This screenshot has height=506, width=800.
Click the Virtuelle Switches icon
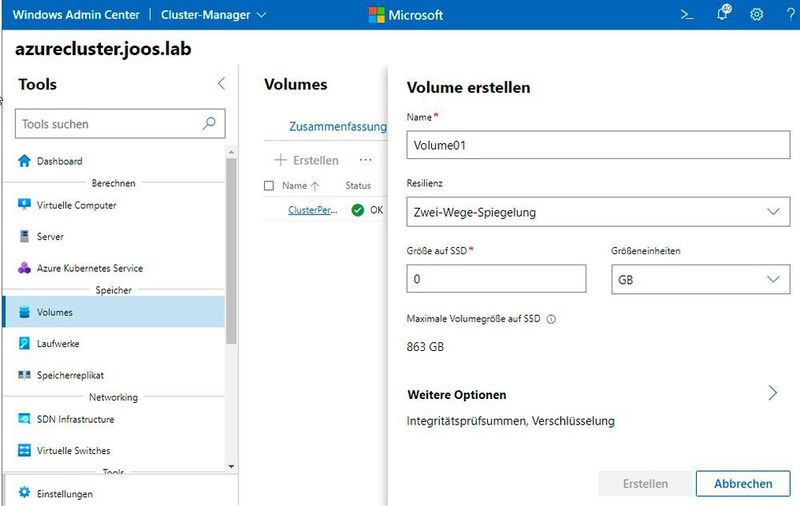(24, 450)
